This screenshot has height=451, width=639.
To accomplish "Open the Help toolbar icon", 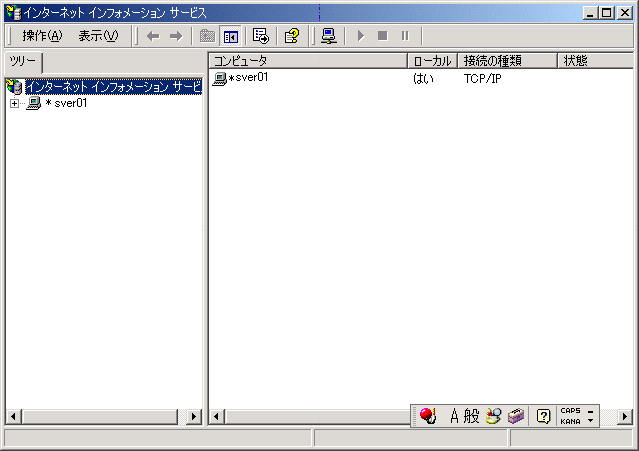I will [x=292, y=36].
